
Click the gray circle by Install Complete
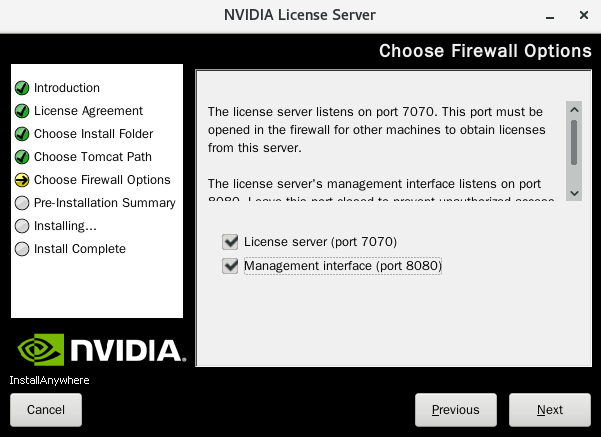pos(22,249)
